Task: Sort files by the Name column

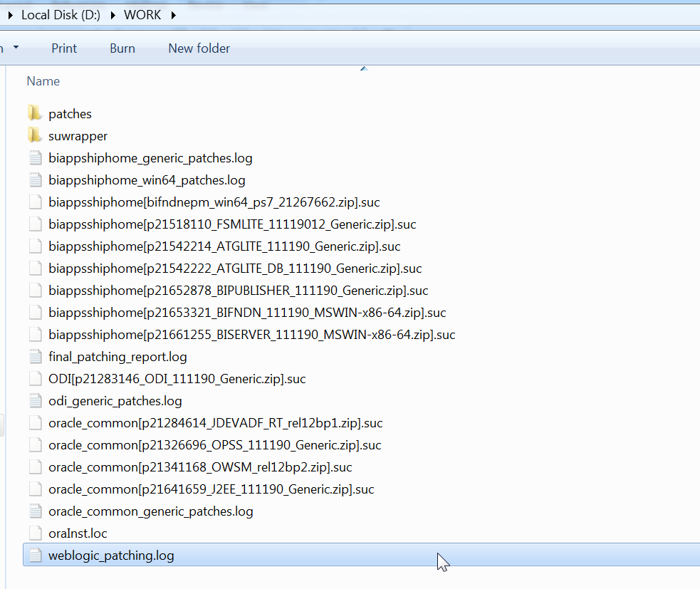Action: tap(43, 81)
